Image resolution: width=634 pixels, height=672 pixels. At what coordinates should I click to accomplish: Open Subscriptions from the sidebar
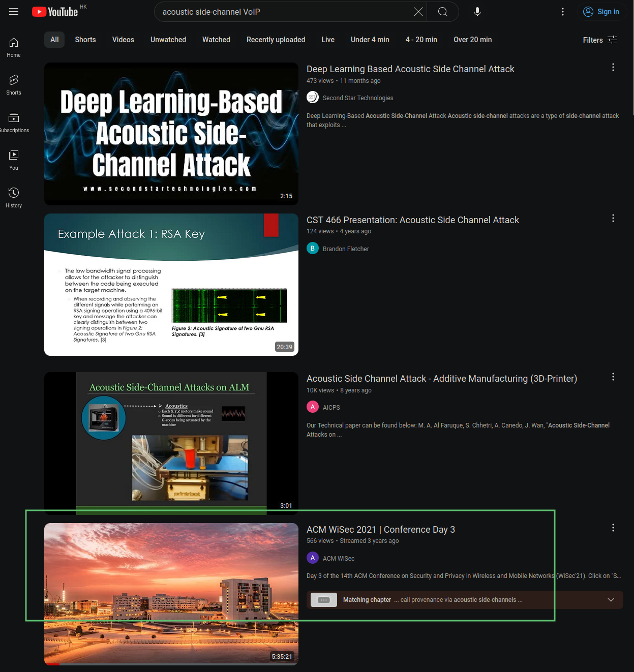click(x=14, y=122)
